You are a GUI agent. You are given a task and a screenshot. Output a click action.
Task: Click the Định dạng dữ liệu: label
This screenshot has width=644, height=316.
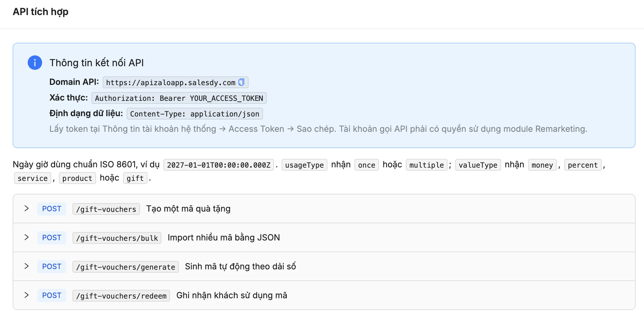point(86,113)
